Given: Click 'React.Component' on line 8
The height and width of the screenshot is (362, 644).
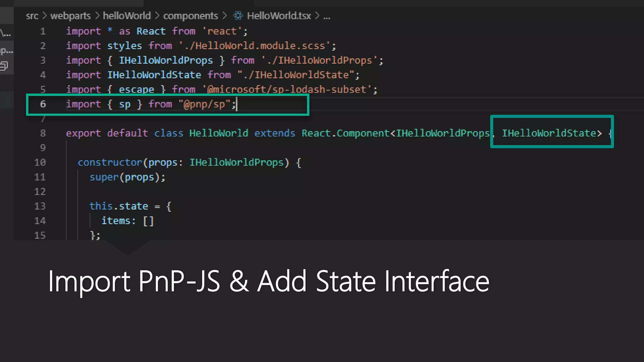Looking at the screenshot, I should [x=346, y=133].
